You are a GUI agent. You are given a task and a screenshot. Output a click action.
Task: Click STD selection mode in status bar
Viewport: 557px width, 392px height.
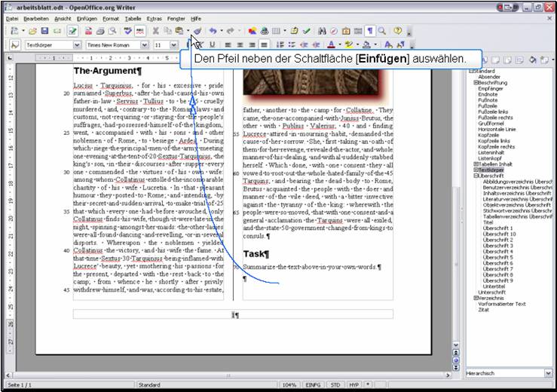click(337, 385)
